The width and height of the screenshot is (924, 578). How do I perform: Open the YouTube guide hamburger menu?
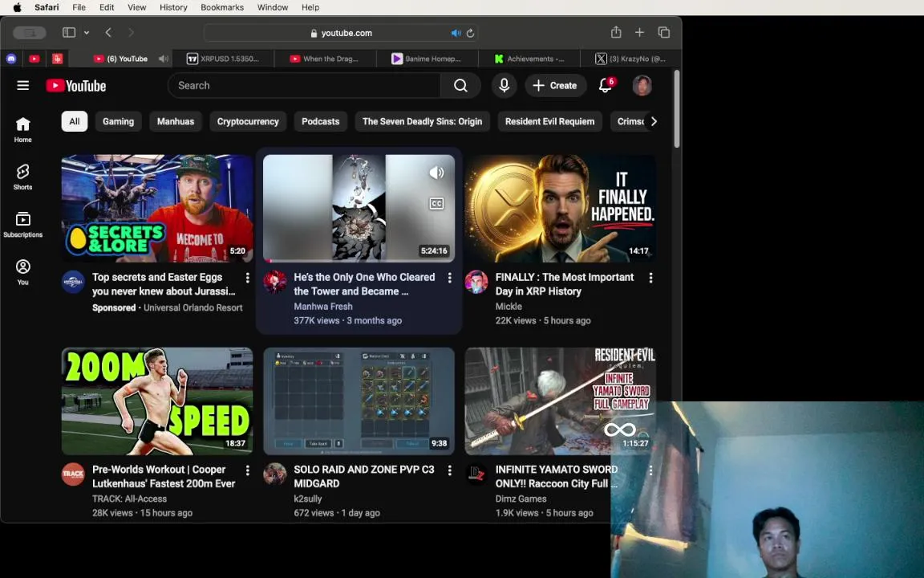23,86
